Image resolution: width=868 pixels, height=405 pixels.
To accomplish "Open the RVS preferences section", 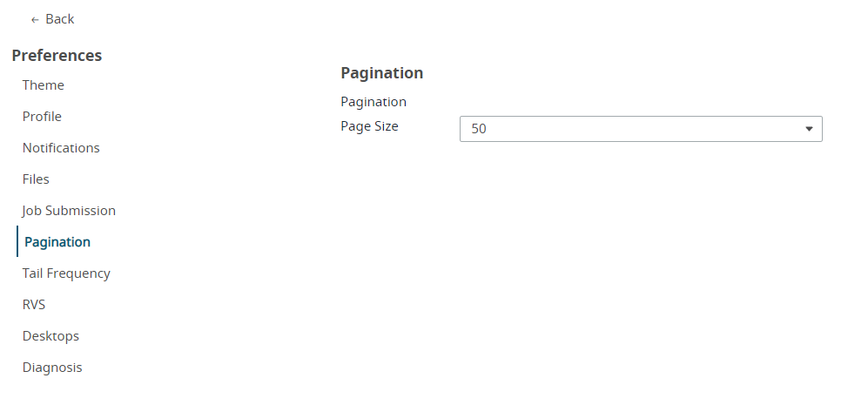I will (x=34, y=305).
